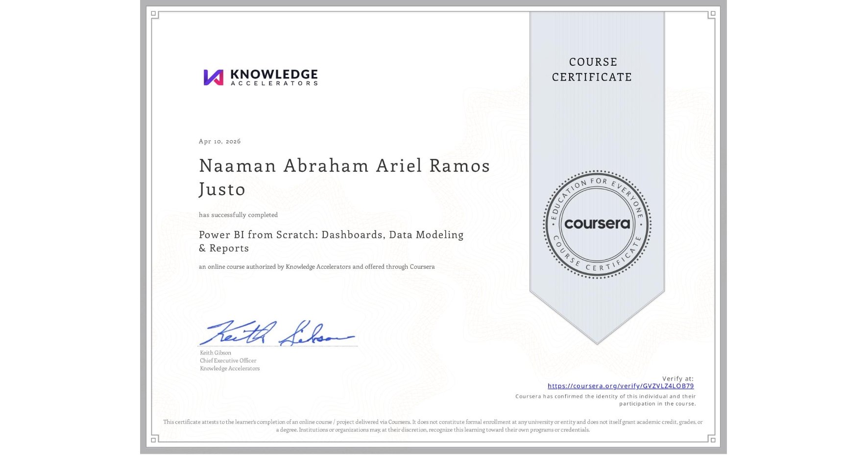Screen dimensions: 868x455
Task: Click 'an online course authorized by' line
Action: click(316, 267)
